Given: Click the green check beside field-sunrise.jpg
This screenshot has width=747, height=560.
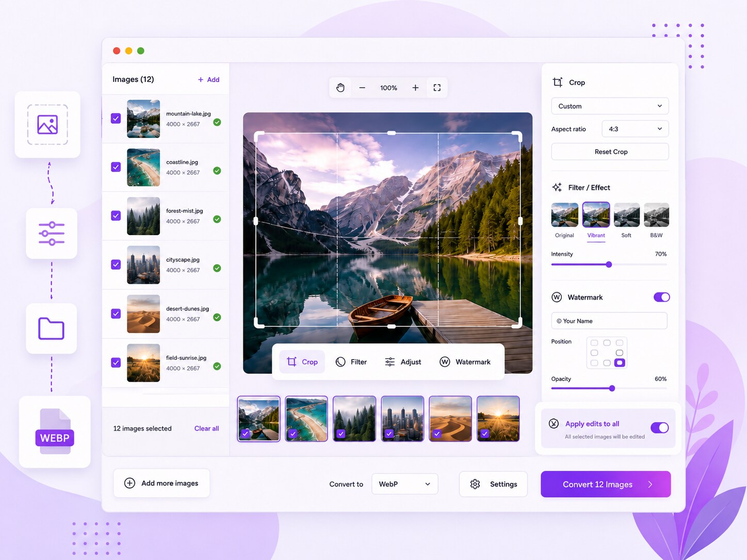Looking at the screenshot, I should (217, 366).
